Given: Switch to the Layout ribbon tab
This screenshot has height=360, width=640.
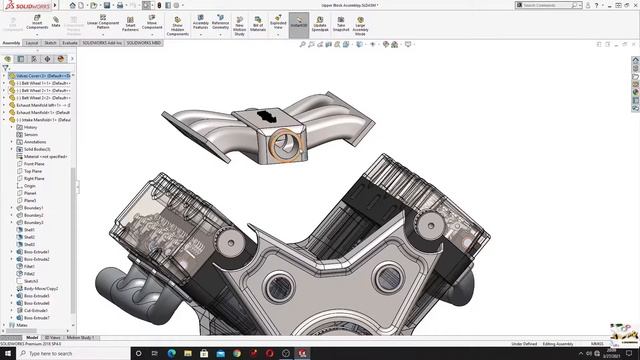Looking at the screenshot, I should pyautogui.click(x=32, y=43).
